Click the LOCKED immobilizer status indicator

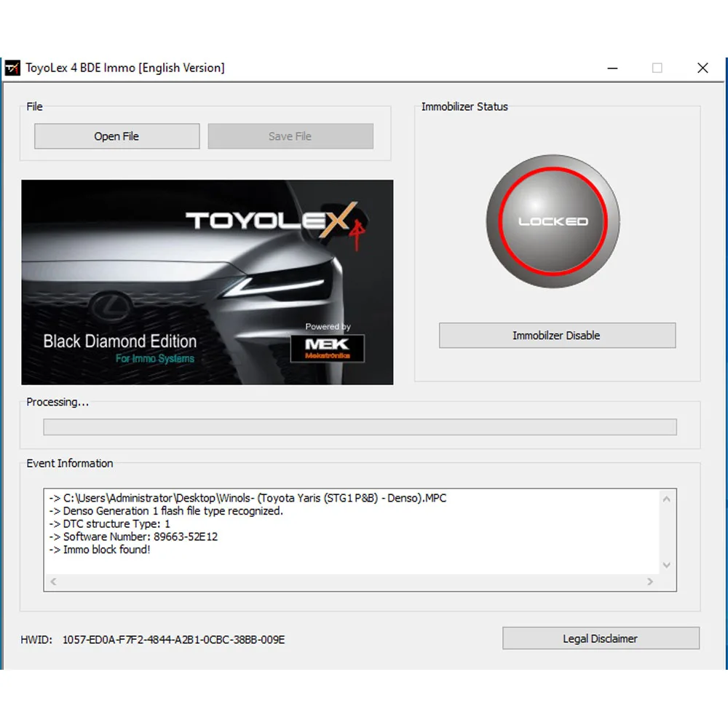pyautogui.click(x=553, y=221)
